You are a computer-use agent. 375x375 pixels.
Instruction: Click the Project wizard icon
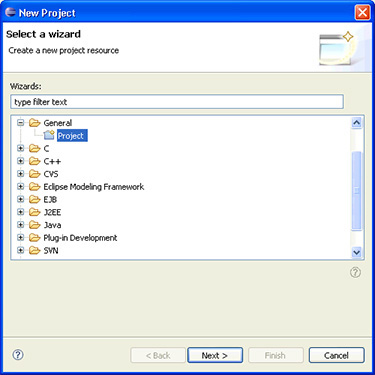[49, 135]
